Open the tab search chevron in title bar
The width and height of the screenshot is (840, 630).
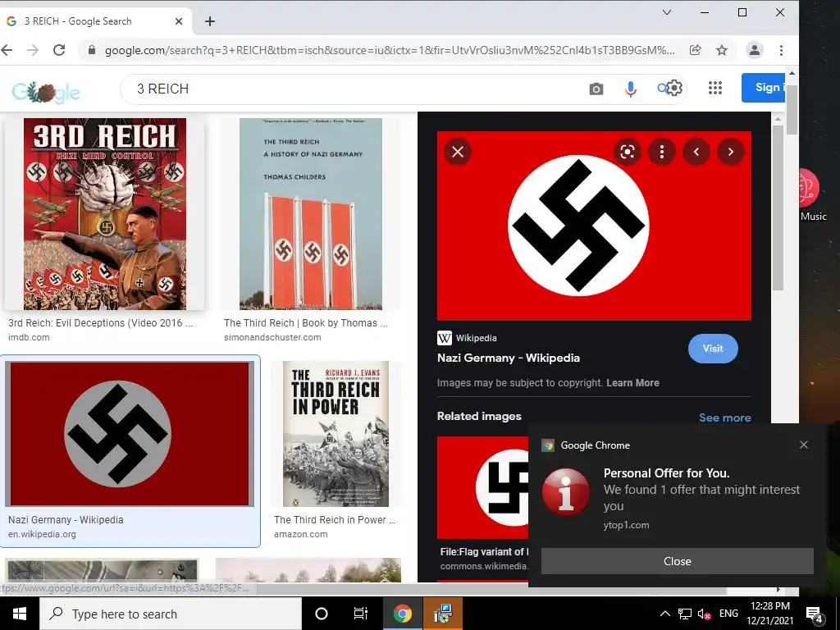point(667,12)
